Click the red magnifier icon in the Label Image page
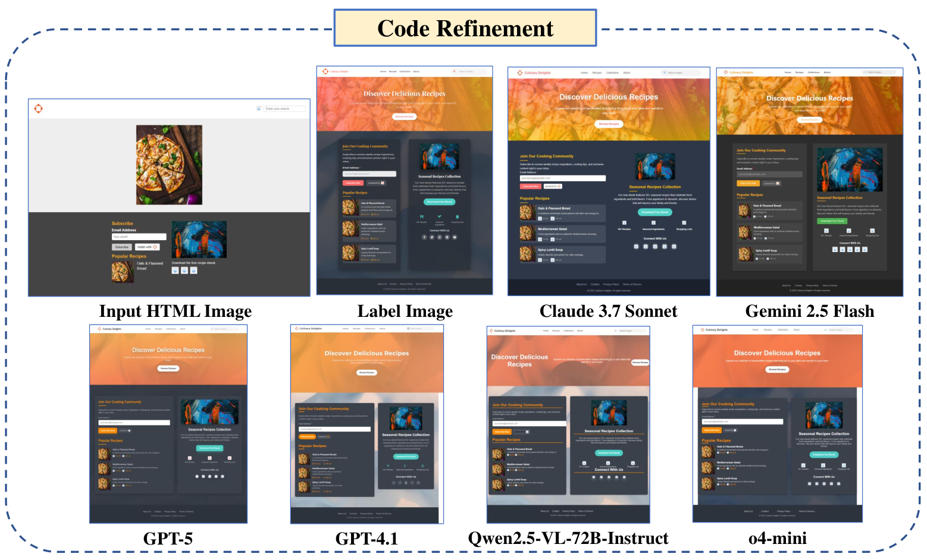Image resolution: width=927 pixels, height=560 pixels. tap(454, 71)
